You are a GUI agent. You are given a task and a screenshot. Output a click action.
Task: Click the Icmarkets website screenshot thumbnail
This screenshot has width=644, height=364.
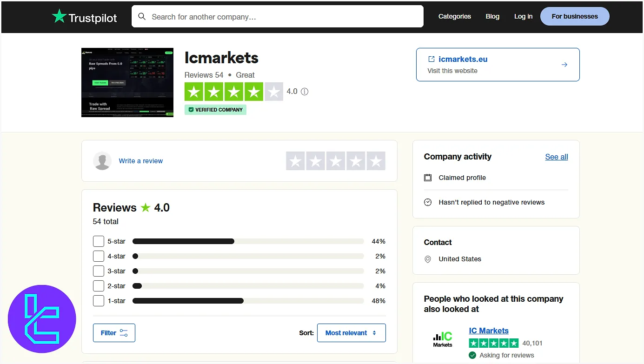(x=127, y=82)
